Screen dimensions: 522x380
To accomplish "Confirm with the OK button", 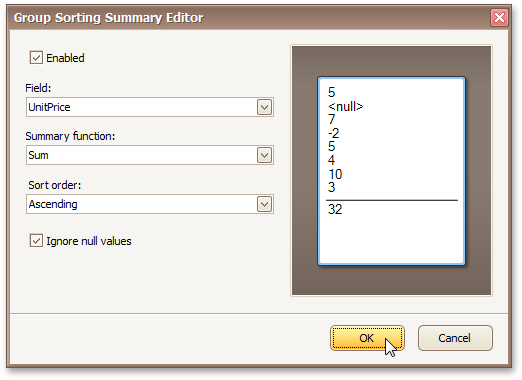I will (x=367, y=338).
